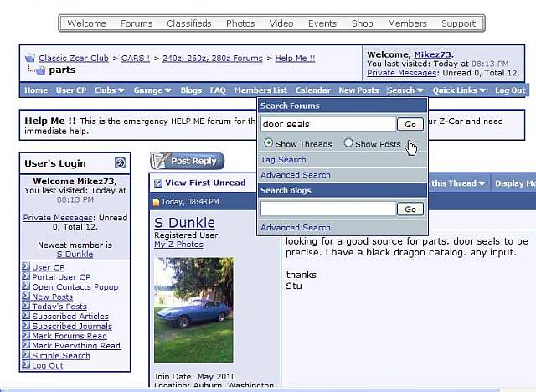This screenshot has height=392, width=536.
Task: Open the Forums top menu item
Action: coord(136,23)
